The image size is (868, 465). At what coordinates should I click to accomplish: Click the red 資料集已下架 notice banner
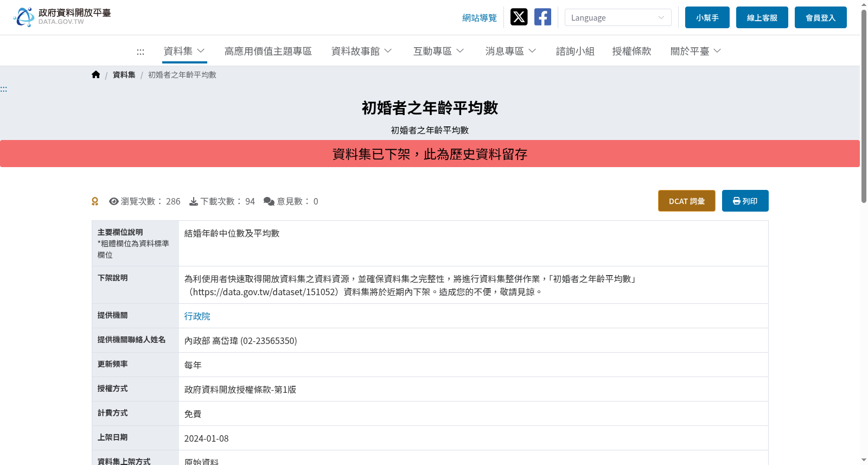430,154
